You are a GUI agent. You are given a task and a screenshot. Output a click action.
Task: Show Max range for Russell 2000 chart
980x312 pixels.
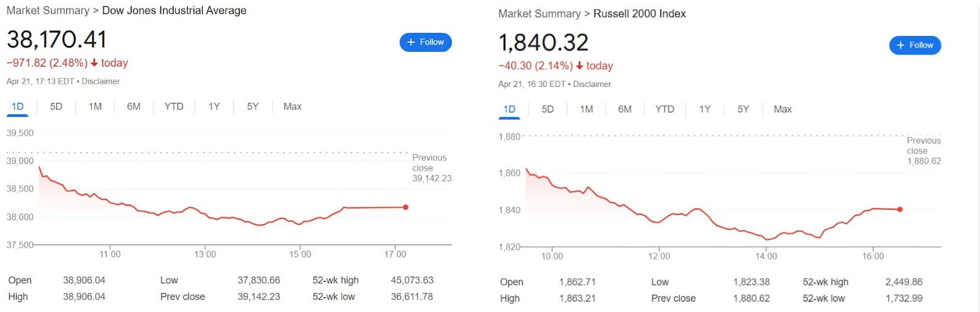pos(783,110)
